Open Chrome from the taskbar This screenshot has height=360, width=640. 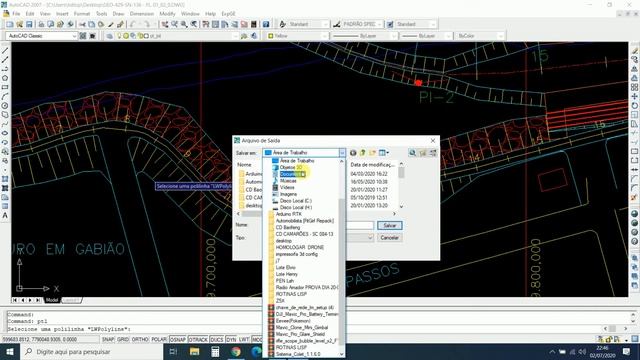coord(236,351)
